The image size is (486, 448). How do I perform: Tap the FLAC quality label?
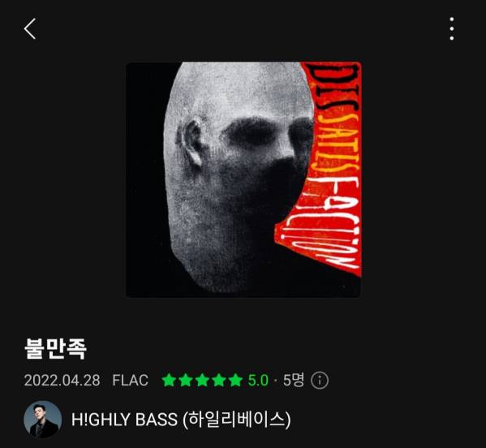coord(130,381)
